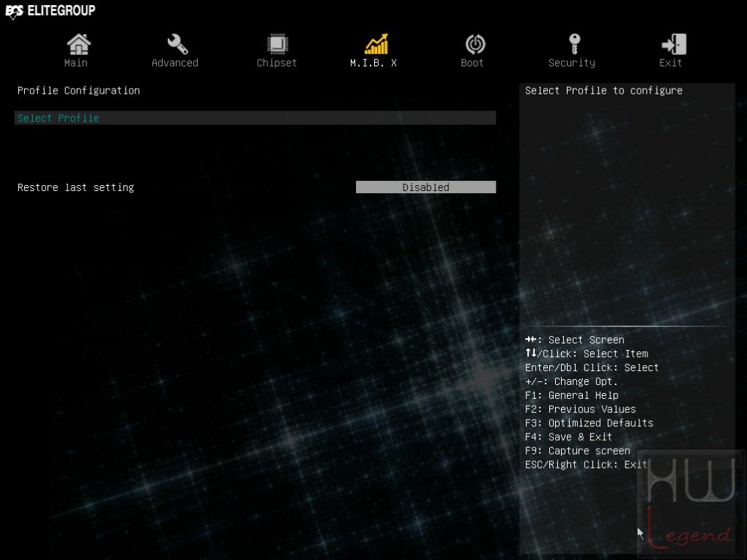This screenshot has width=747, height=560.
Task: Click the M.I.B. X tab label
Action: [373, 63]
